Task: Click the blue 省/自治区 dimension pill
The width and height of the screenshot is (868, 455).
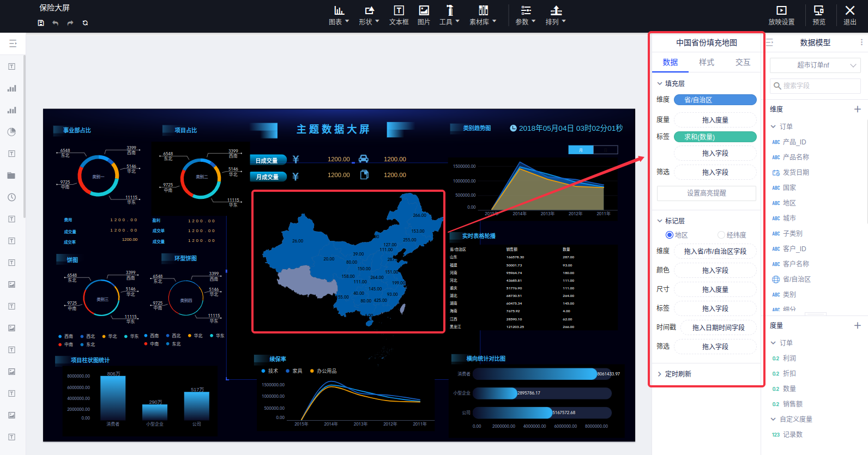Action: [715, 100]
